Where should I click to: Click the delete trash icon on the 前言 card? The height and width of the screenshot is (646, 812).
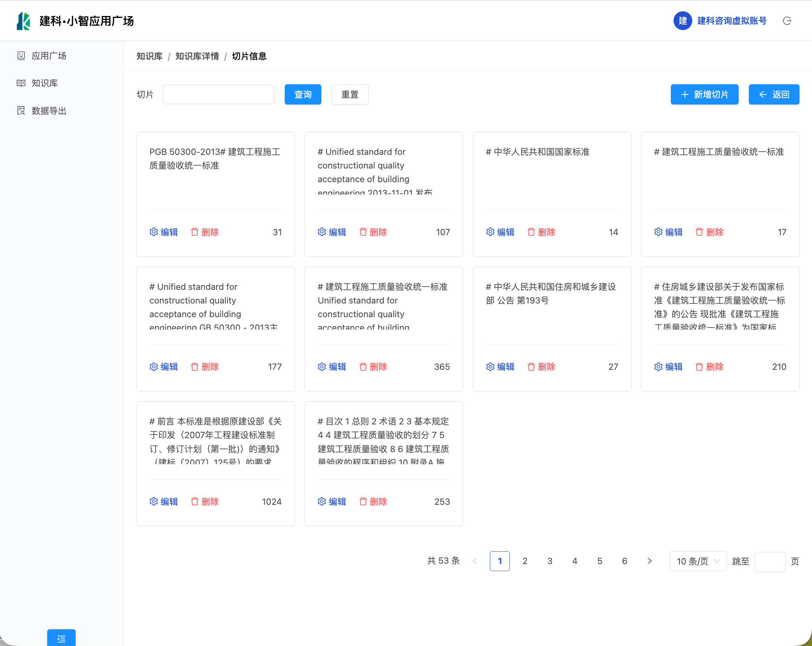(195, 502)
